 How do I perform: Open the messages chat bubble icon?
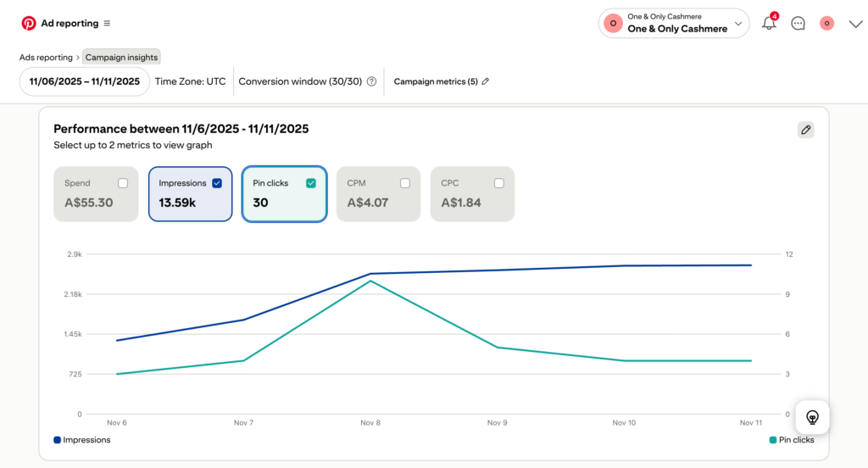pos(798,24)
